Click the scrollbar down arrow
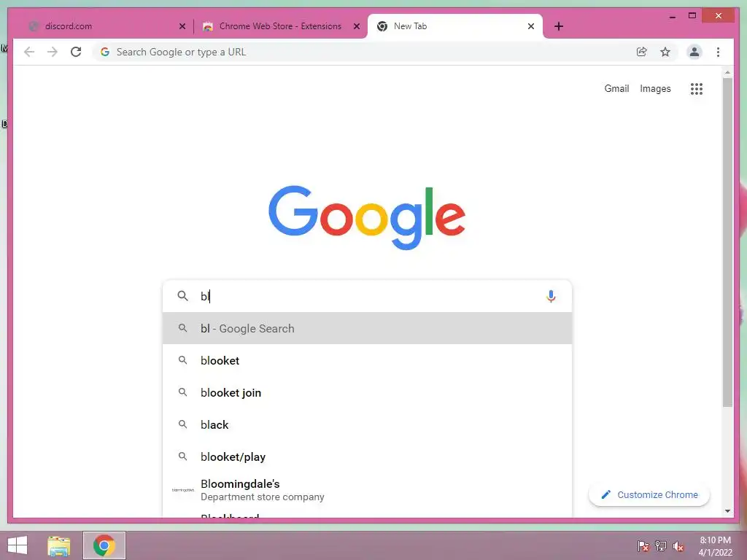 click(x=727, y=511)
